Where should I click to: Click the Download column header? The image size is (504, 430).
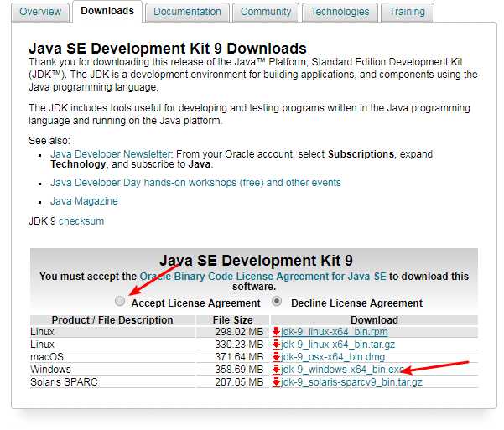coord(375,319)
